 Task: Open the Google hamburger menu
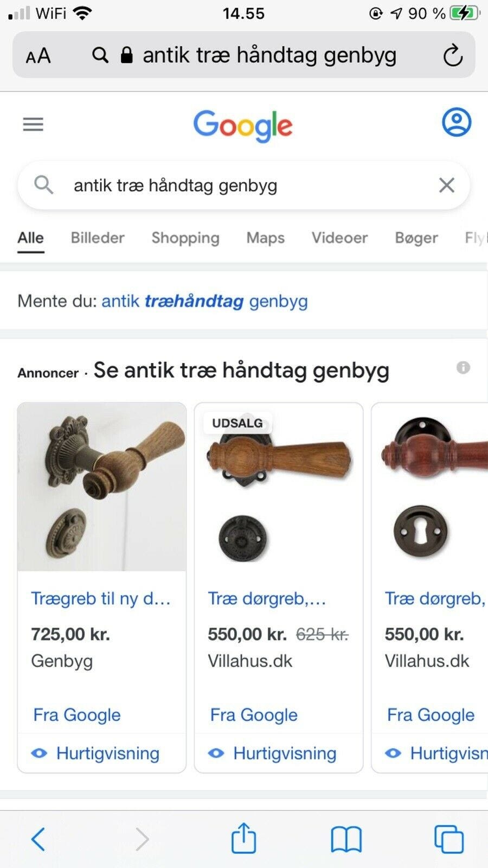pyautogui.click(x=33, y=125)
